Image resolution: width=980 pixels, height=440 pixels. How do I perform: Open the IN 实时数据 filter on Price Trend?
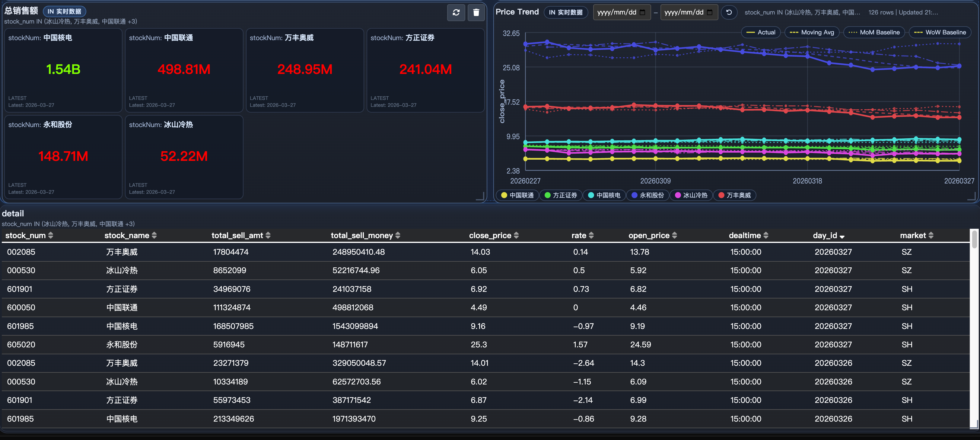(x=566, y=12)
